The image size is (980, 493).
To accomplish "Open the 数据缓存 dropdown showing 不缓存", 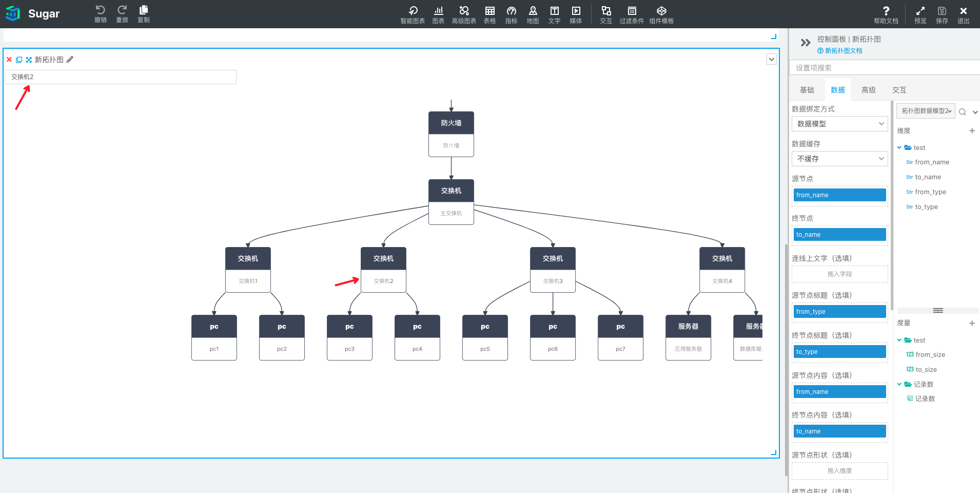I will (x=839, y=159).
